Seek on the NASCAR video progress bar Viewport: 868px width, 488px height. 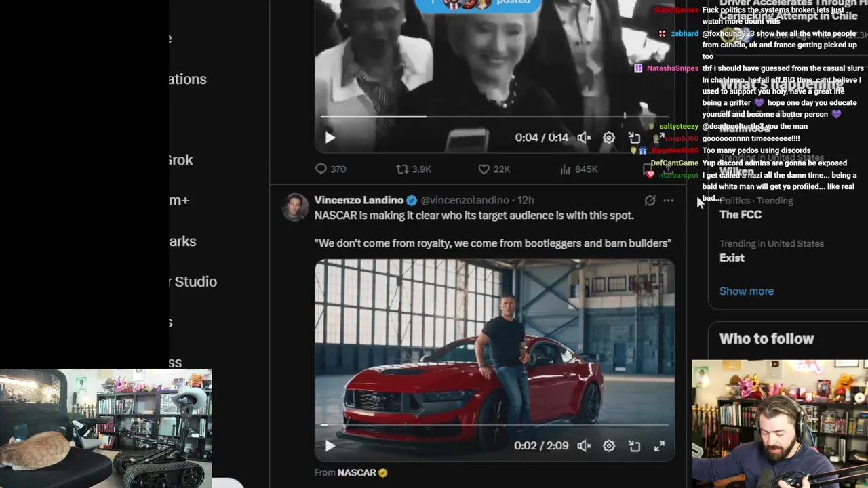click(x=495, y=426)
